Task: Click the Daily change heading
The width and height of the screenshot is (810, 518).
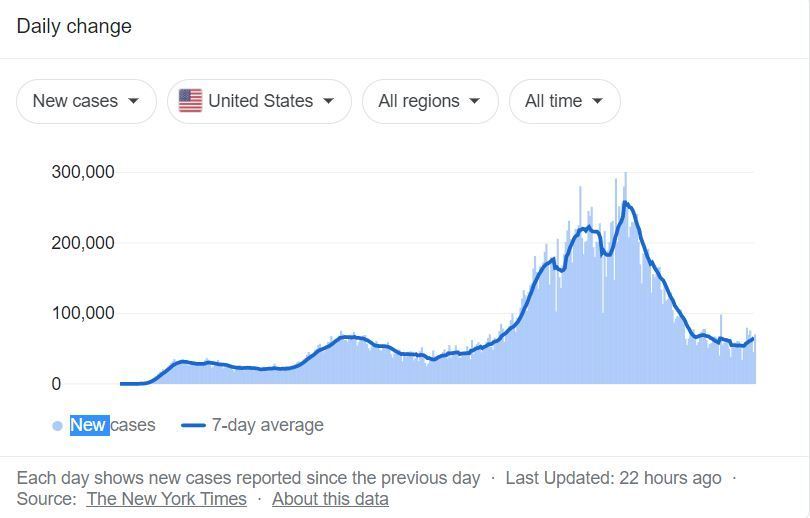Action: click(74, 26)
